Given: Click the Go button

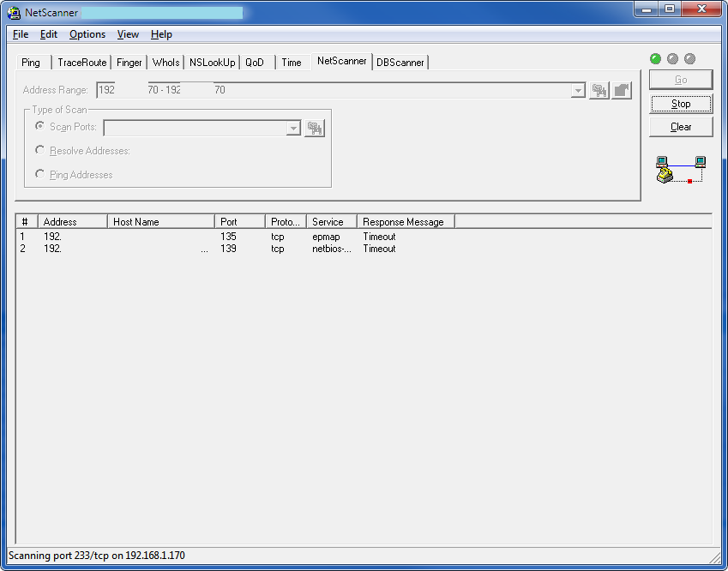Looking at the screenshot, I should click(681, 80).
